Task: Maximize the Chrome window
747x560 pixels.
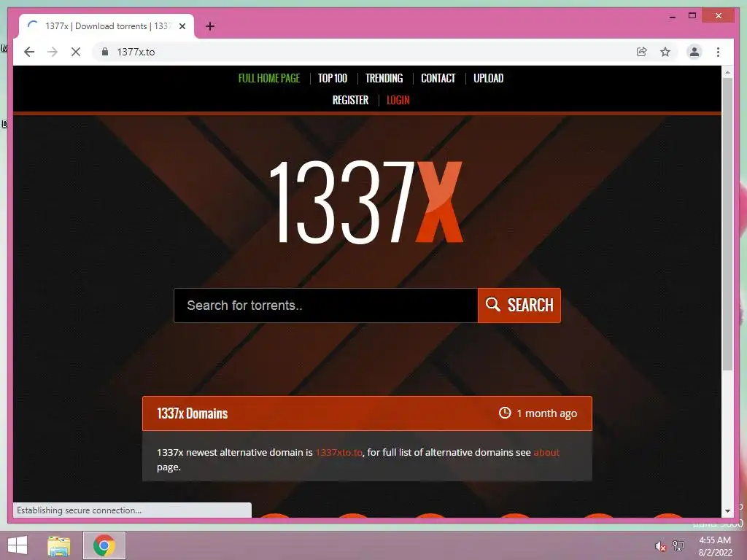Action: click(x=692, y=16)
